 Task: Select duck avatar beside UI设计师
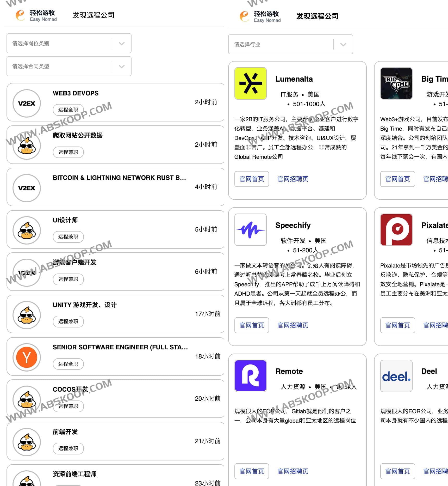tap(27, 230)
